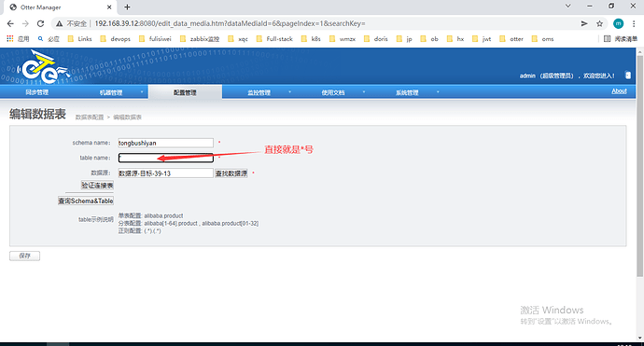Select the 配置管理 navigation tab

[185, 92]
